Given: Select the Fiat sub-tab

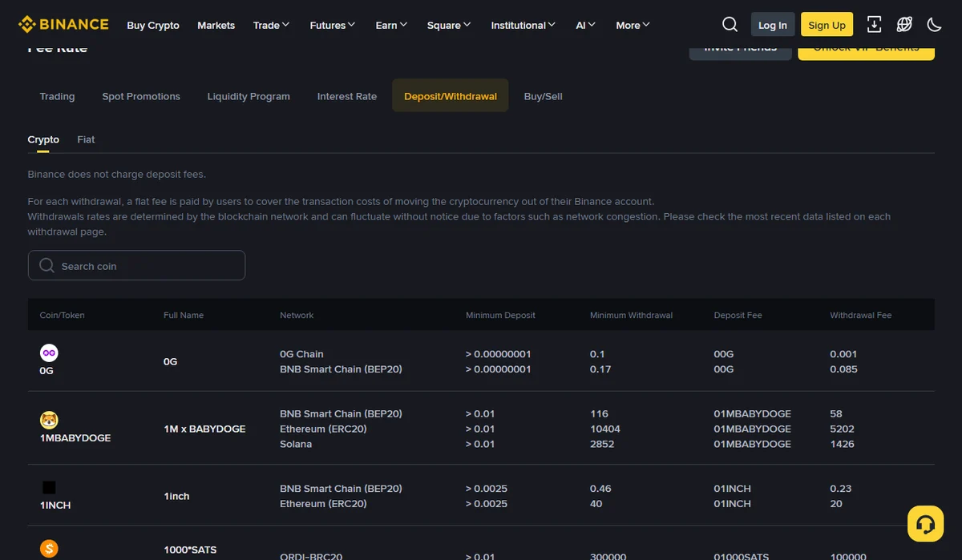Looking at the screenshot, I should coord(86,139).
